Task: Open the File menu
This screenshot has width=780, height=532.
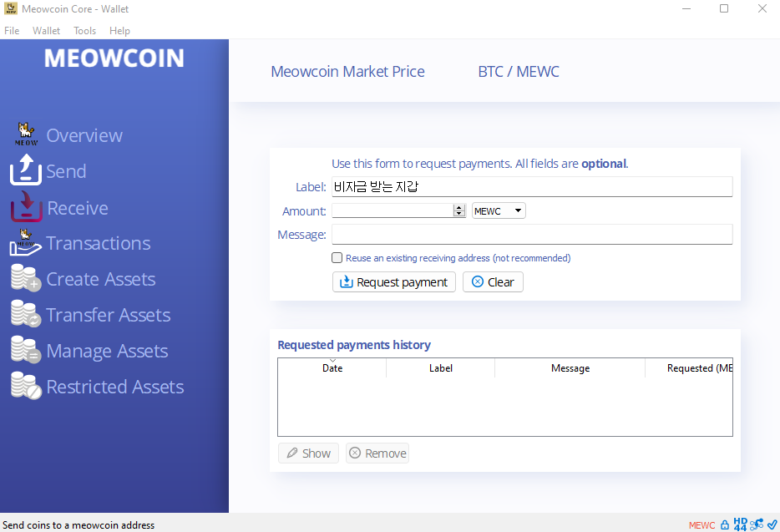Action: click(12, 31)
